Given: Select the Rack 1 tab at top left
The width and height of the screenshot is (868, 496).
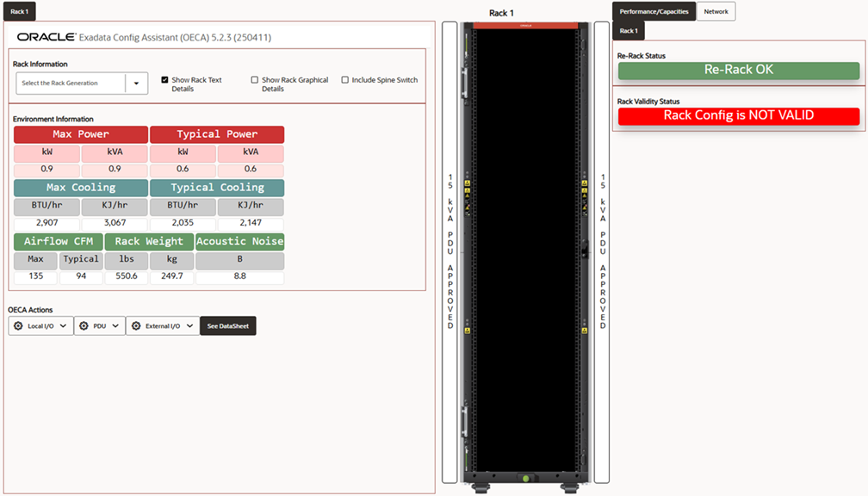Looking at the screenshot, I should point(19,12).
